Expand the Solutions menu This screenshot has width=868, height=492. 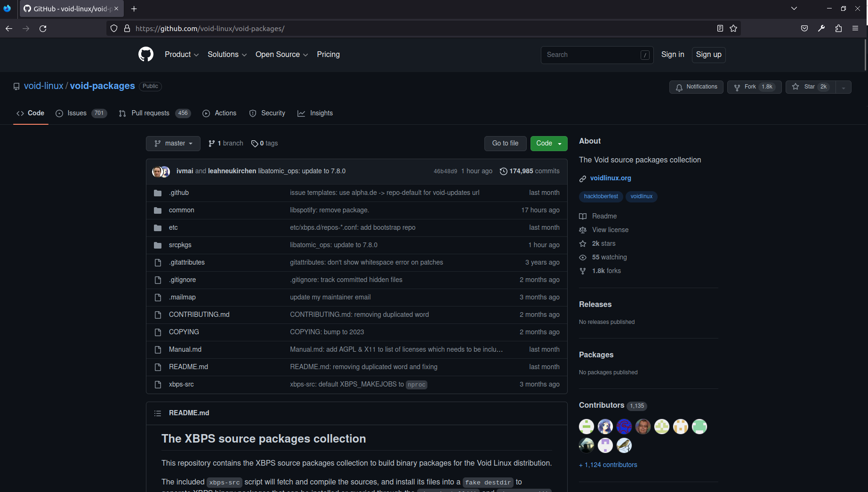(227, 55)
